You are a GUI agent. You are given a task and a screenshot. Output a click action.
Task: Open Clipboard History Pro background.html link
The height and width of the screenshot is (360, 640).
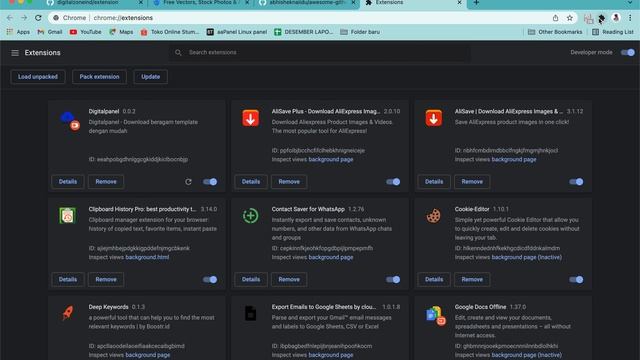click(147, 257)
